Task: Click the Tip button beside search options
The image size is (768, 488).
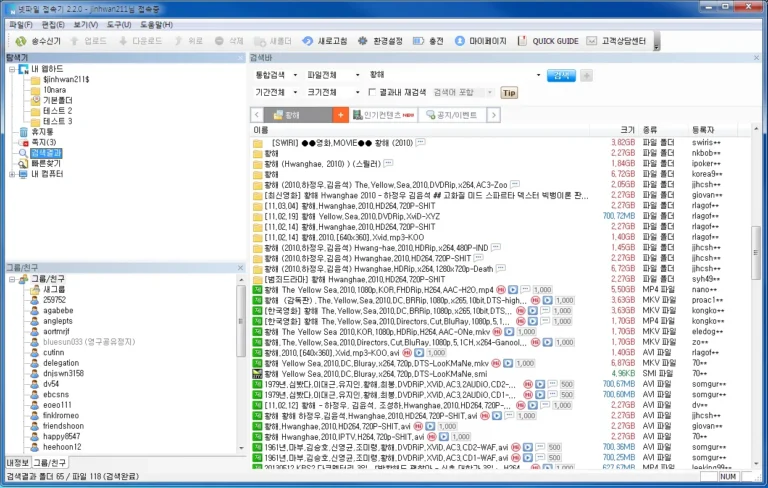Action: point(509,92)
